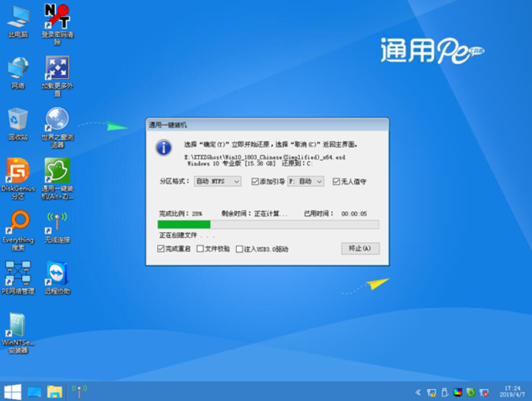Click the wireless antenna icon in taskbar
The image size is (532, 401).
(x=79, y=391)
